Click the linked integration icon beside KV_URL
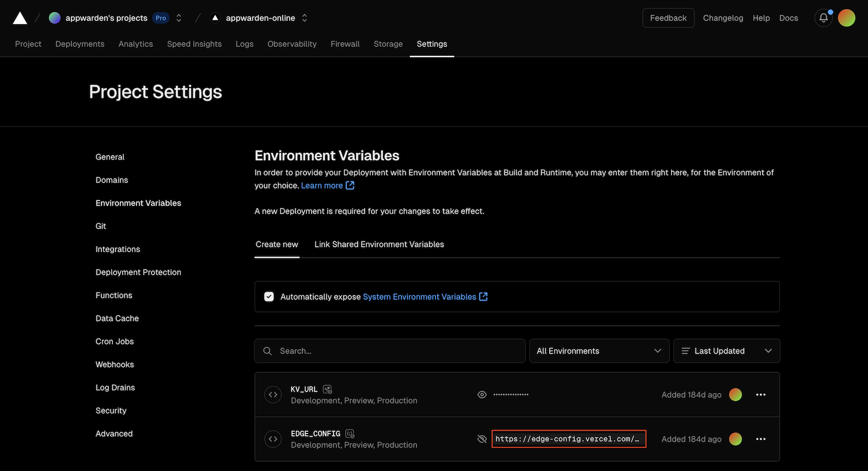Image resolution: width=868 pixels, height=471 pixels. pos(327,389)
